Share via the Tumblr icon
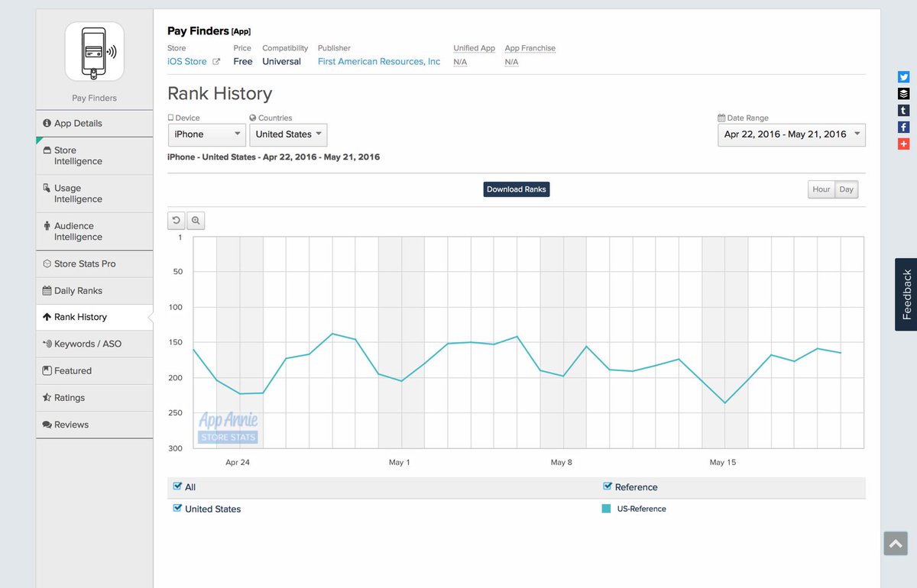 [903, 111]
